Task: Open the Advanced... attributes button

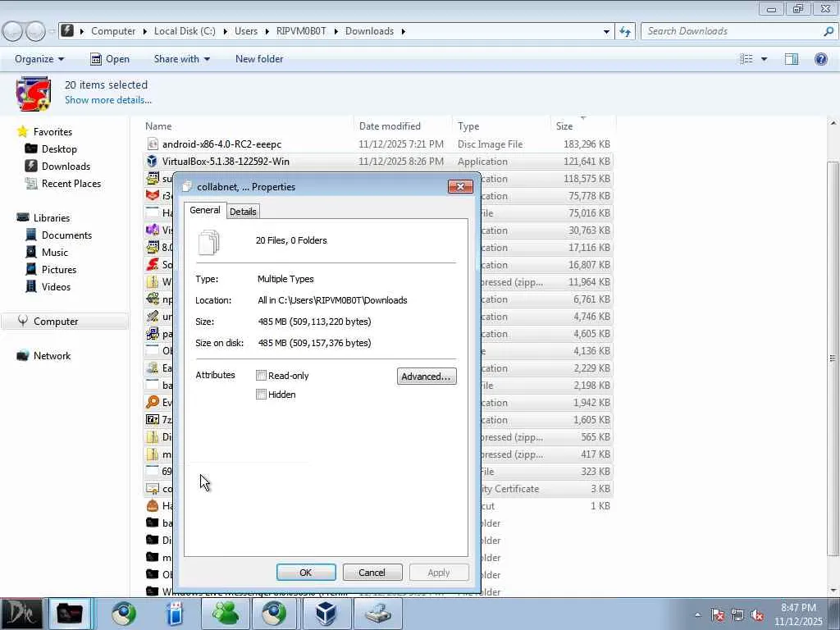Action: tap(427, 376)
